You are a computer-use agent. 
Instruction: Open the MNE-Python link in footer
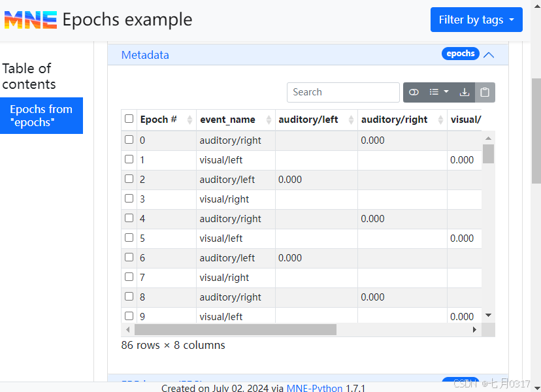coord(314,388)
